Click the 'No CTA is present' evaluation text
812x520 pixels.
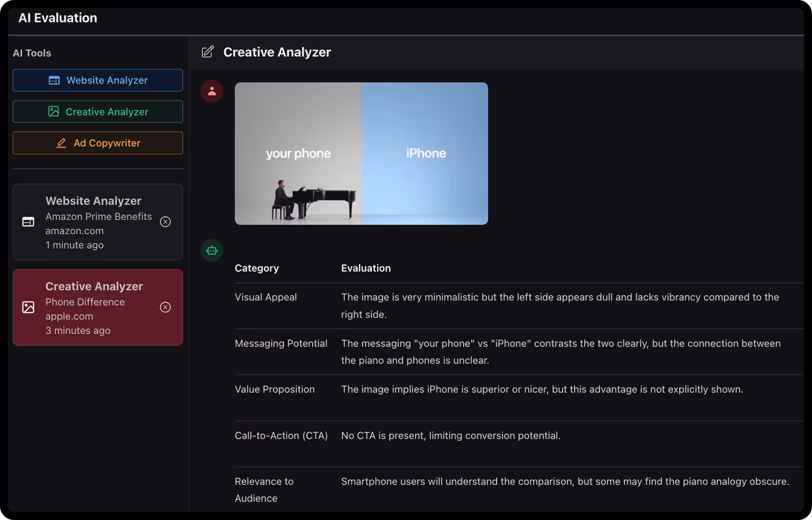451,436
